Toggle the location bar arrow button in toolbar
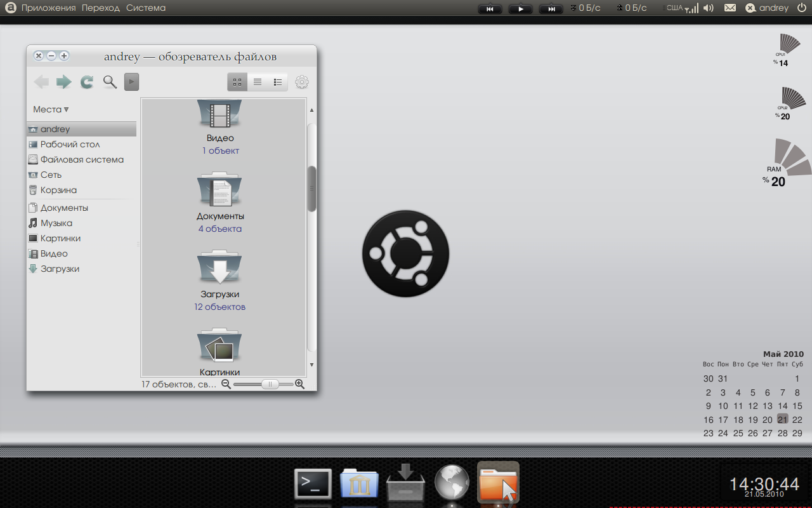This screenshot has height=508, width=812. (131, 82)
